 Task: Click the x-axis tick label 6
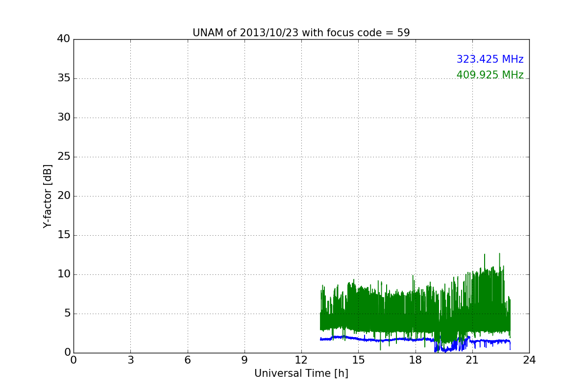(187, 360)
